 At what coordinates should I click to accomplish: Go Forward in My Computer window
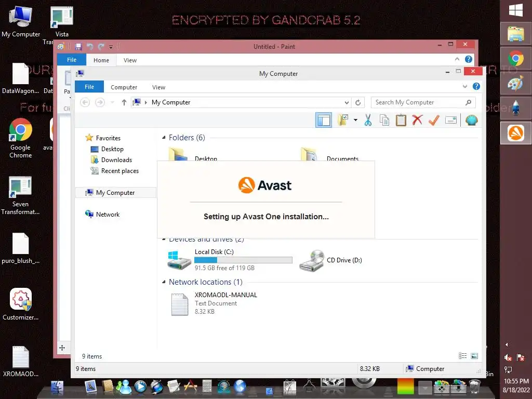click(100, 102)
